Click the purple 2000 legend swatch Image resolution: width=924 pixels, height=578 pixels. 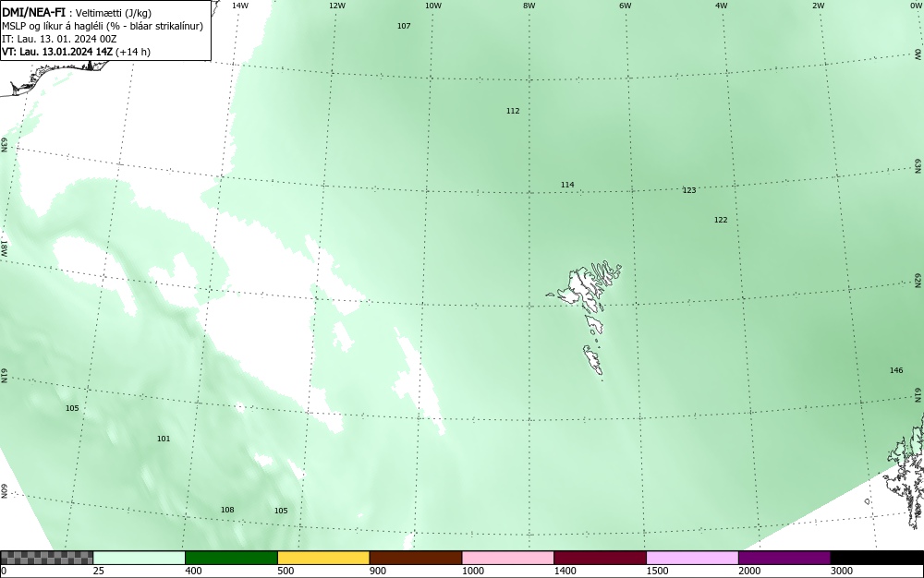click(x=784, y=558)
